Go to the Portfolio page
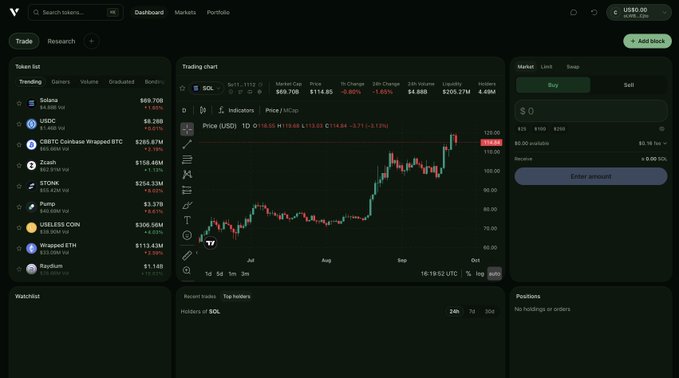Screen dimensions: 679x378 [218, 13]
